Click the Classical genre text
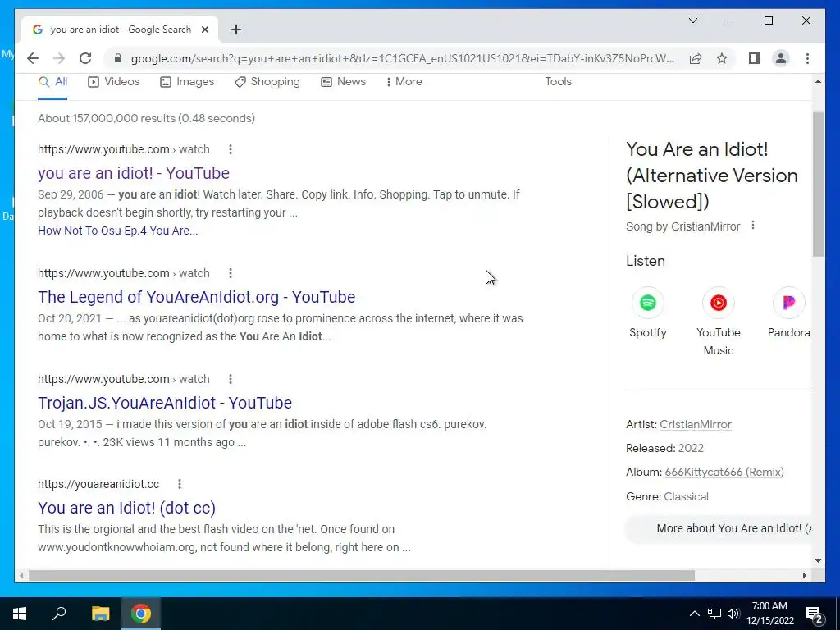 (x=687, y=496)
